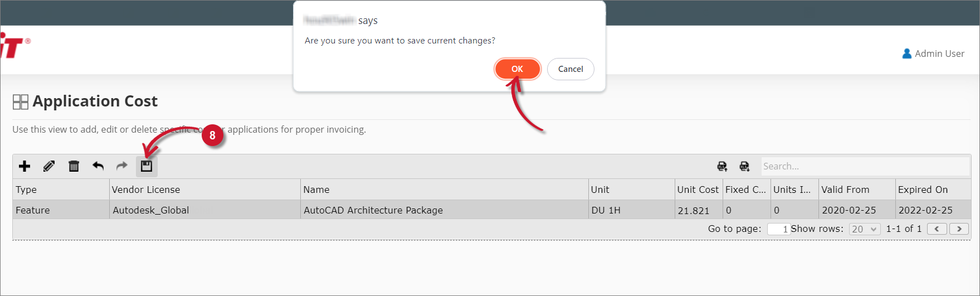
Task: Open the Admin User account menu
Action: click(x=933, y=54)
